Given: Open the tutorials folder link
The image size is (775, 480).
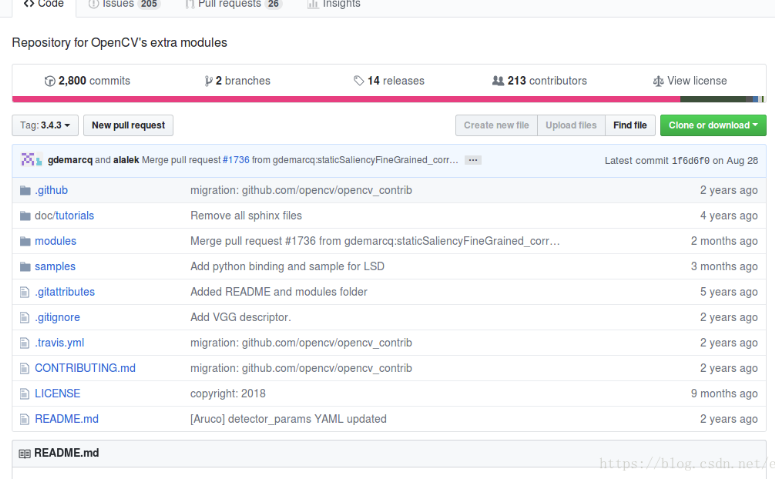Looking at the screenshot, I should [75, 216].
